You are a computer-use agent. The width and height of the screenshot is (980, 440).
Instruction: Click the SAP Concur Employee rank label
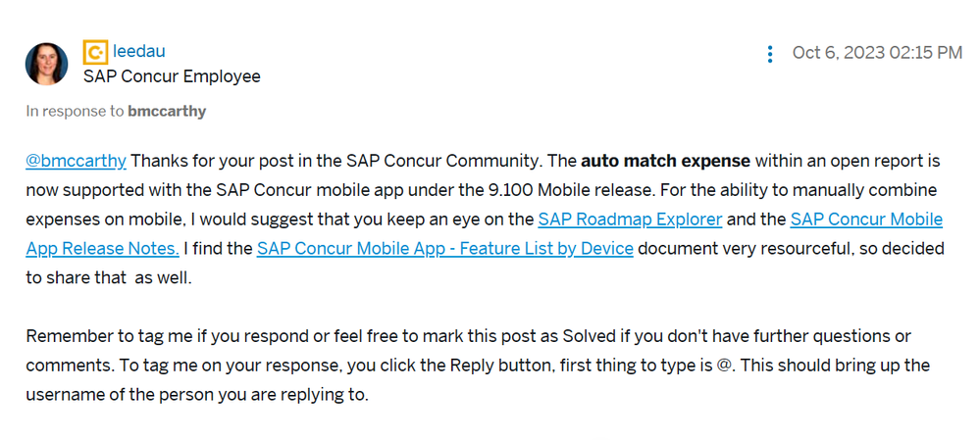pyautogui.click(x=172, y=76)
